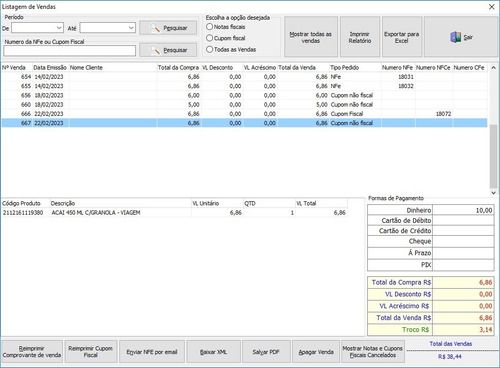The width and height of the screenshot is (500, 368).
Task: Click the Salvar PDF button
Action: click(x=266, y=352)
